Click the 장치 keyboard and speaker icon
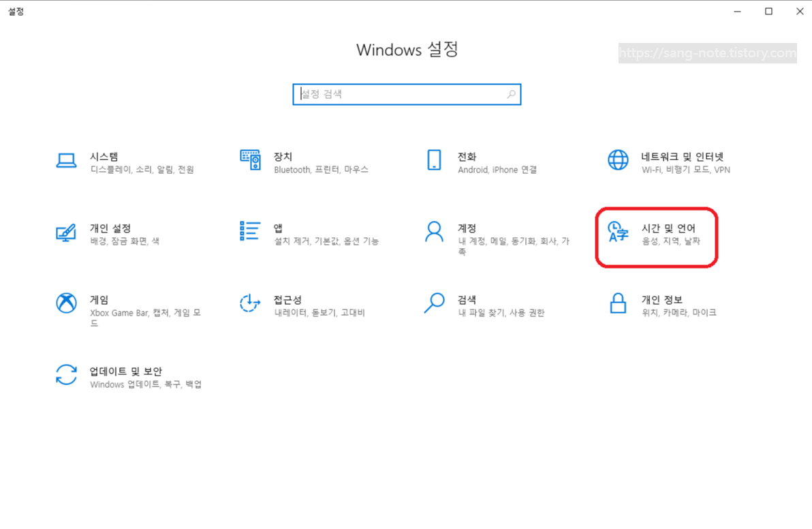This screenshot has height=529, width=812. click(x=250, y=160)
